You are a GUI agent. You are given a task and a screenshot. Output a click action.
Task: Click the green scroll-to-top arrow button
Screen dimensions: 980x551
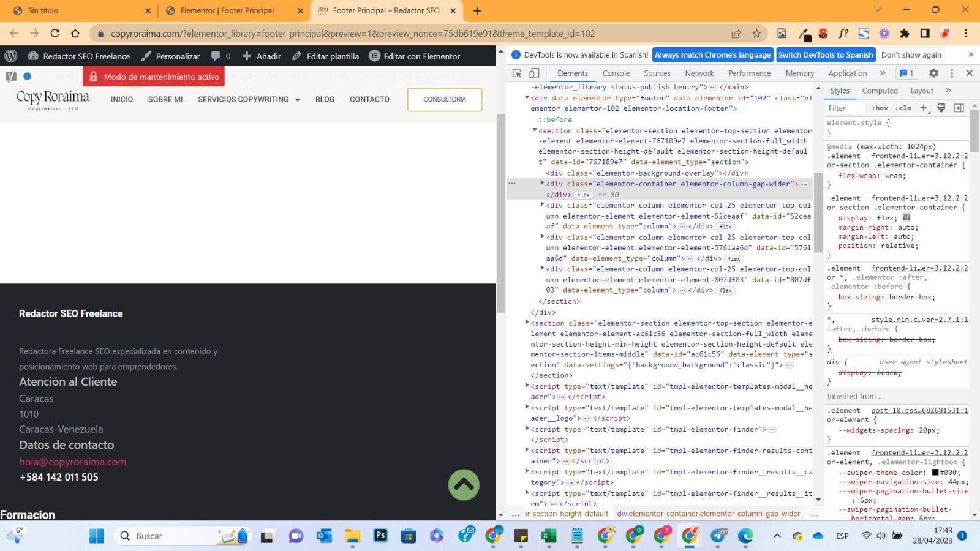[x=464, y=485]
